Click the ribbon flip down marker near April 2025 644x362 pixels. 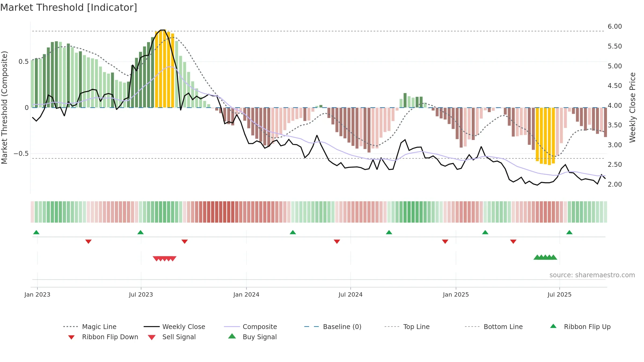[513, 242]
